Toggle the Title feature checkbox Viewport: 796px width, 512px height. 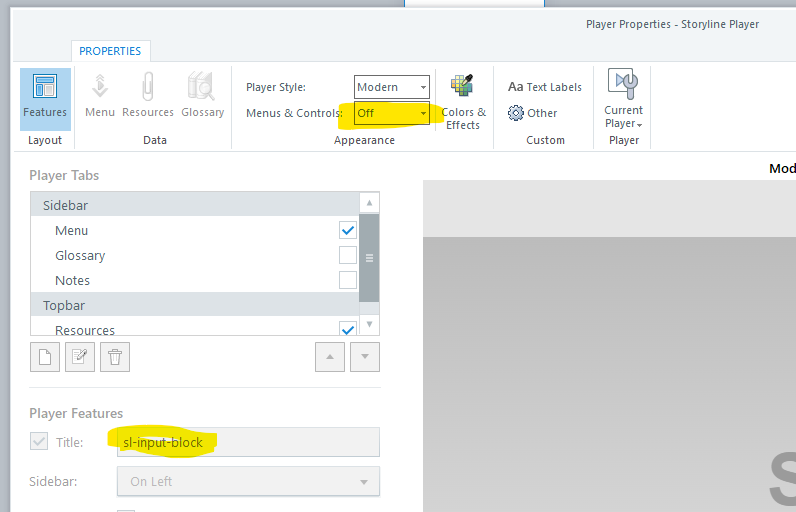(x=39, y=441)
